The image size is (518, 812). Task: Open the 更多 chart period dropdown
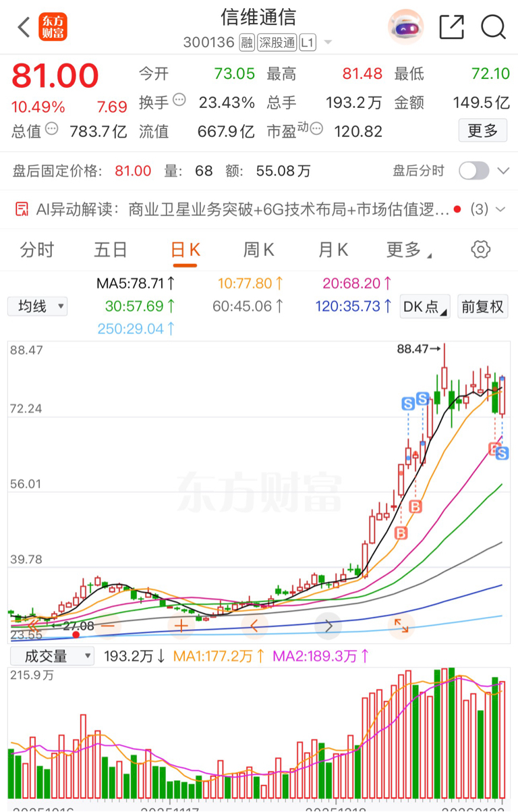coord(409,250)
